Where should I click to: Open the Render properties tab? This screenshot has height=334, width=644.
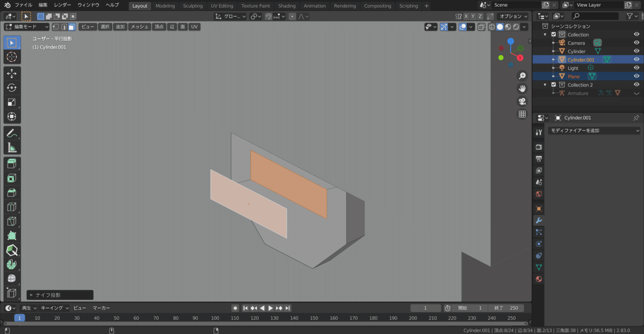click(539, 146)
